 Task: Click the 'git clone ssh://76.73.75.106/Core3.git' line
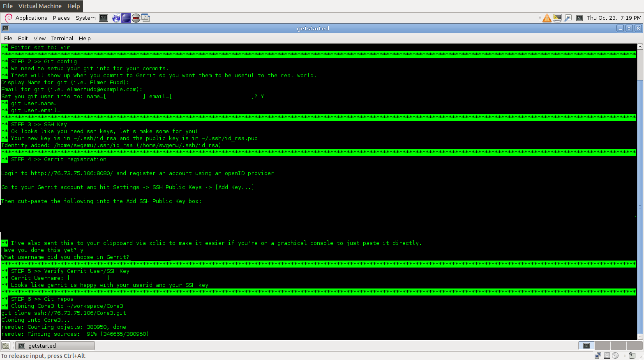pyautogui.click(x=64, y=313)
